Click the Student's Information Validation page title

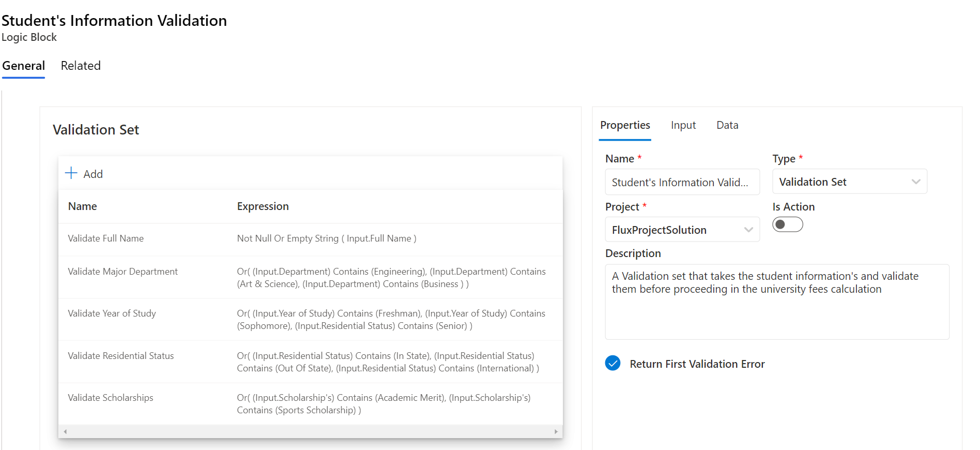point(114,21)
